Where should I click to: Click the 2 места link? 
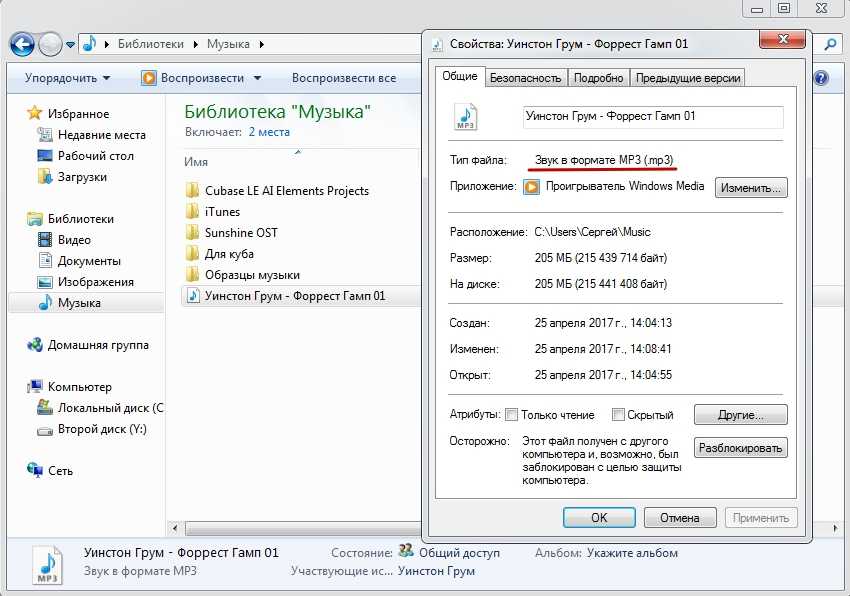269,132
